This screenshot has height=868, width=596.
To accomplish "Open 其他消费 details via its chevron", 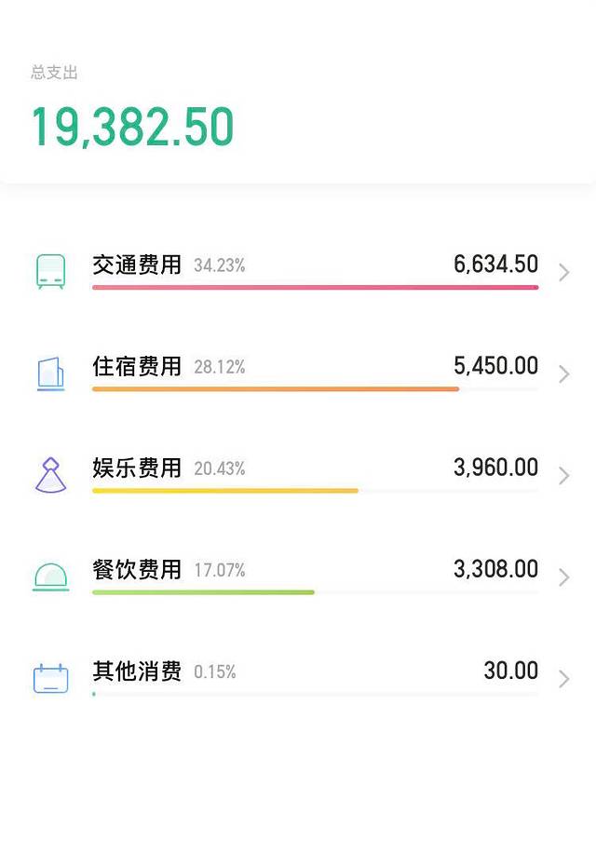I will click(x=563, y=679).
